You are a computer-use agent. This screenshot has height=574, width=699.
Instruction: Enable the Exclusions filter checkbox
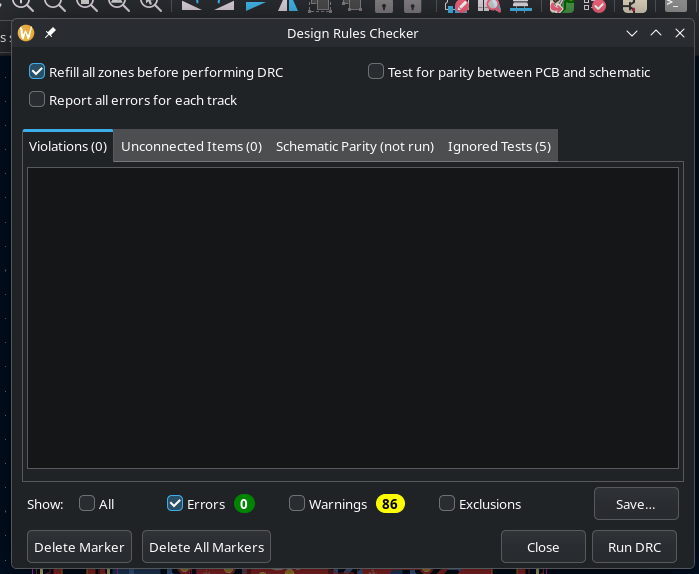point(447,504)
